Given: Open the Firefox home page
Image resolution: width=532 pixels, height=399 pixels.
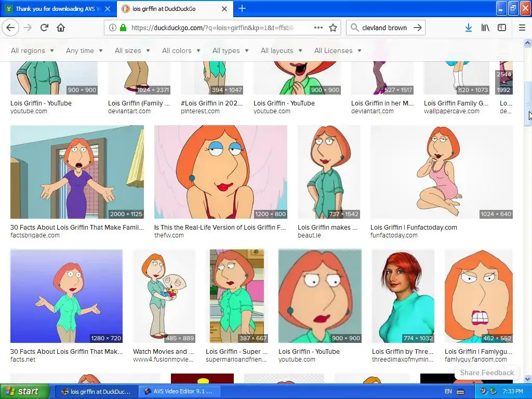Looking at the screenshot, I should click(x=61, y=28).
